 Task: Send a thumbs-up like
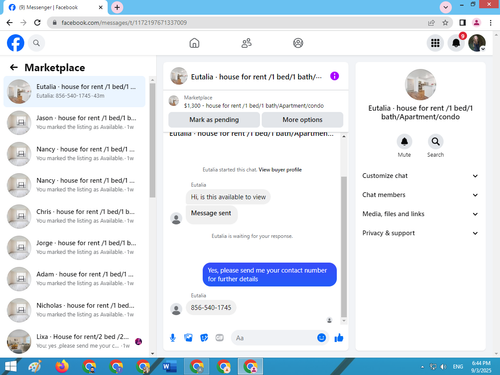pyautogui.click(x=339, y=338)
